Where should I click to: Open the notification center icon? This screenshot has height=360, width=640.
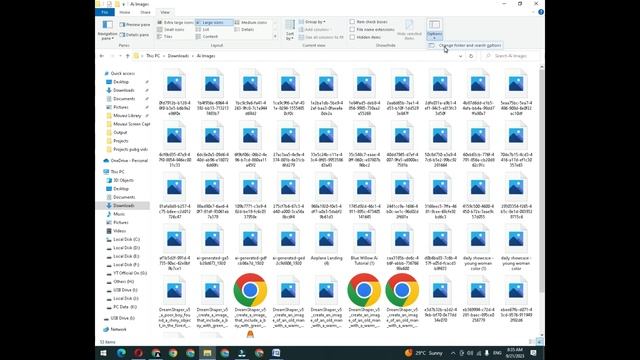click(533, 353)
